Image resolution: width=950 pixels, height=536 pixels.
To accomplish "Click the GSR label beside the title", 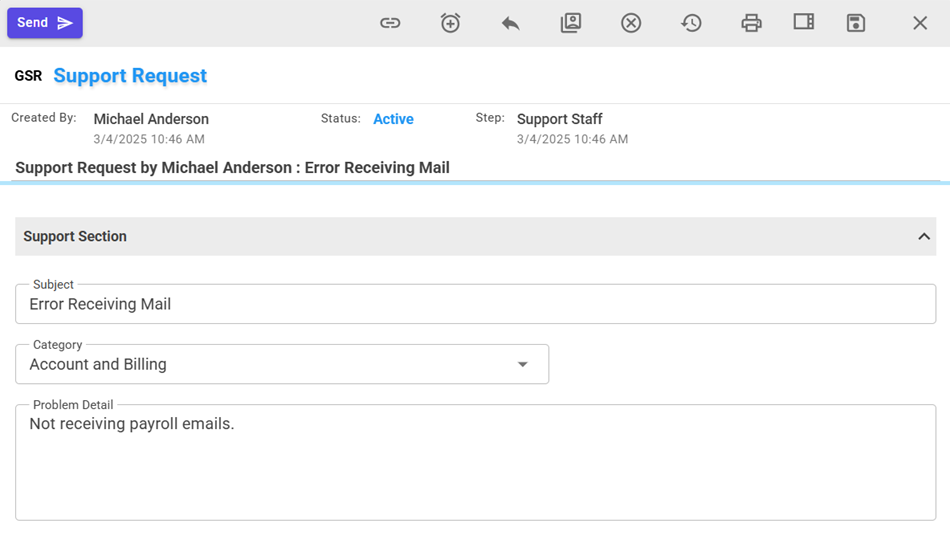I will [x=28, y=76].
